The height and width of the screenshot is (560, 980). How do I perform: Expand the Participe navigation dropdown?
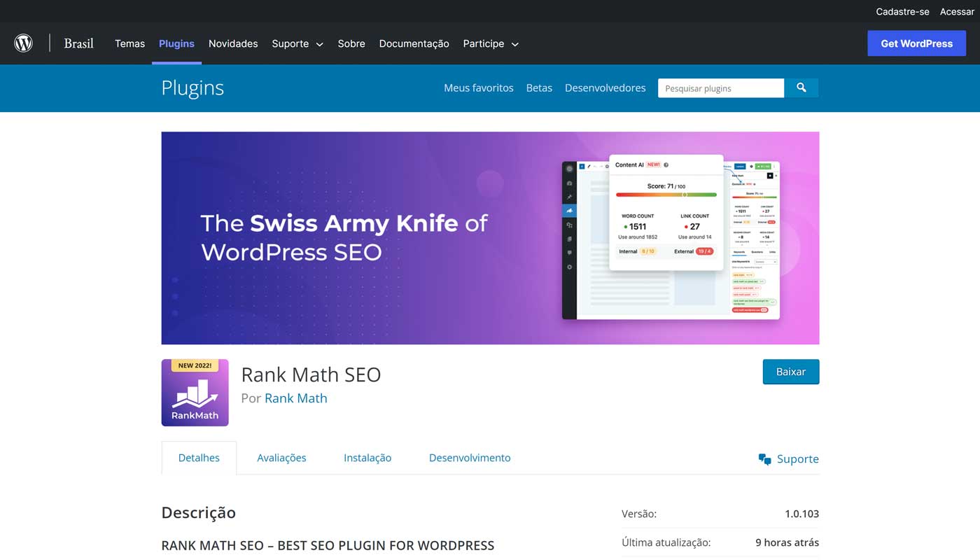[x=490, y=43]
